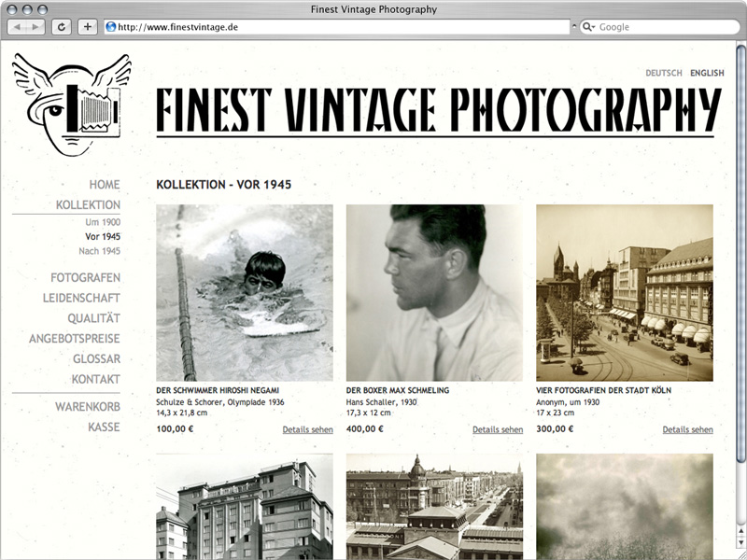Select the Um 1900 submenu entry
Screen dimensions: 747x560
(103, 222)
